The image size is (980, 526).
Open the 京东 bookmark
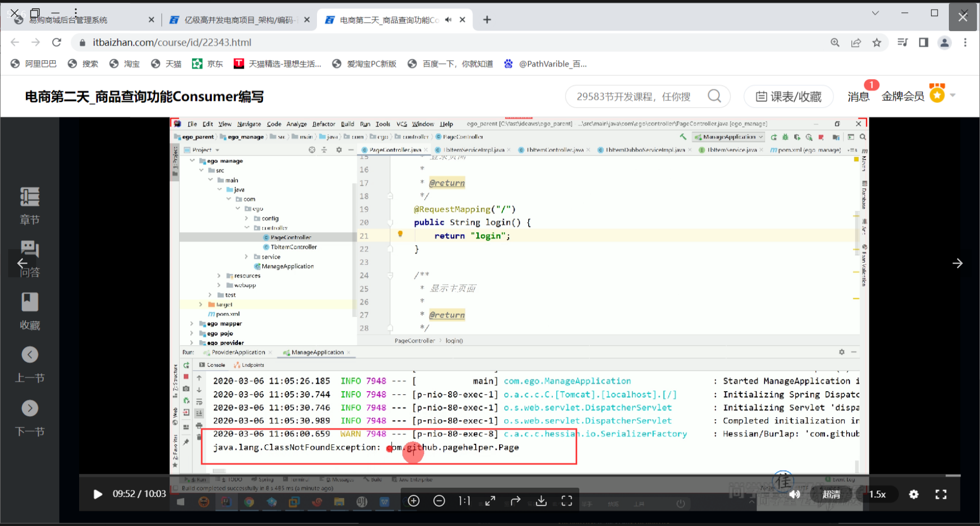click(x=208, y=64)
